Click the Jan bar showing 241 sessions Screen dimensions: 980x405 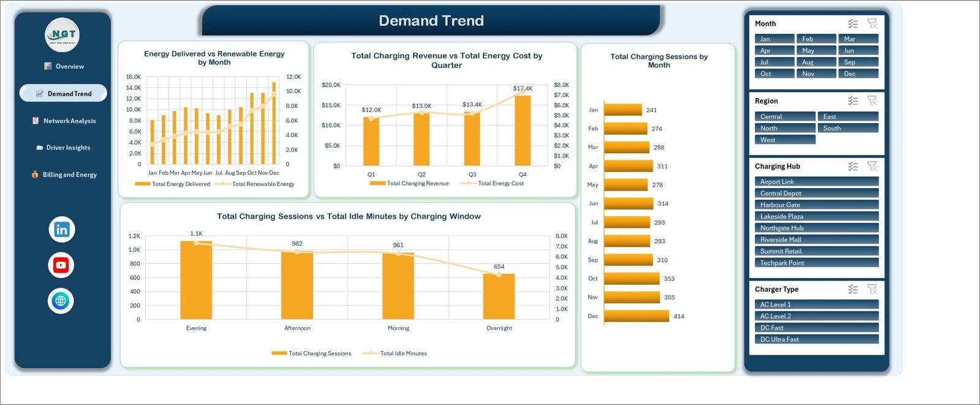(x=623, y=110)
